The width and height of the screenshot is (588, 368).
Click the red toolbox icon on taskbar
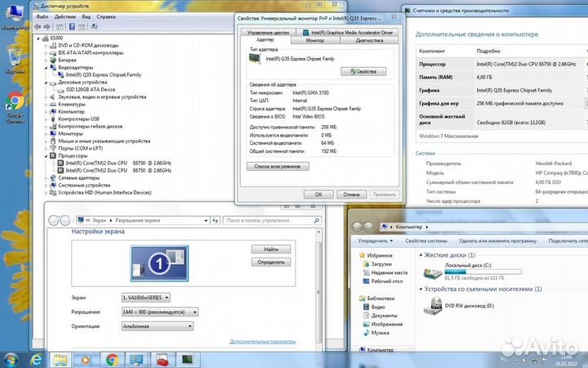point(163,360)
